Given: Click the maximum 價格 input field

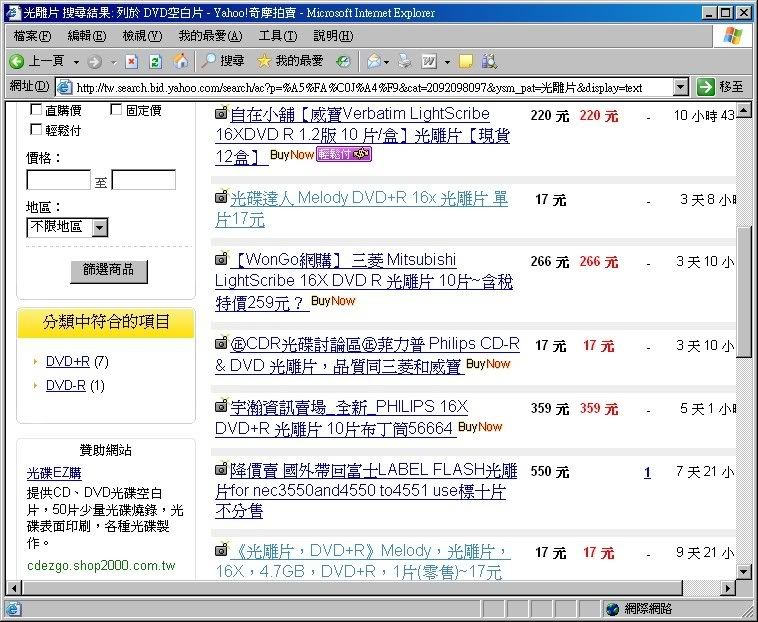Looking at the screenshot, I should tap(144, 180).
